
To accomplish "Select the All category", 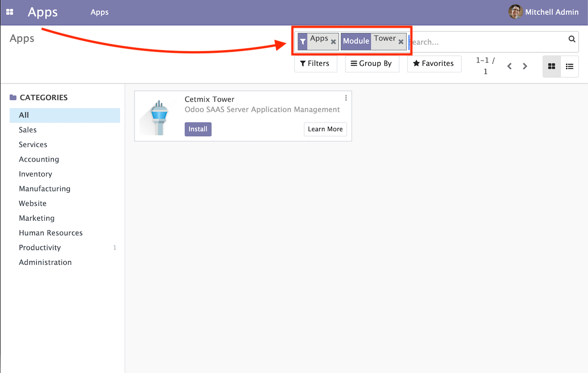I will (65, 115).
